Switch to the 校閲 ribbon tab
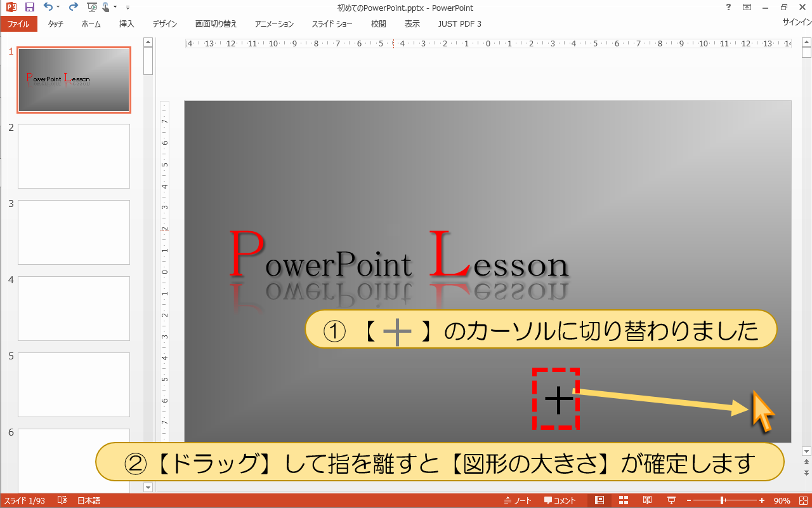Viewport: 812px width, 508px height. (x=379, y=24)
